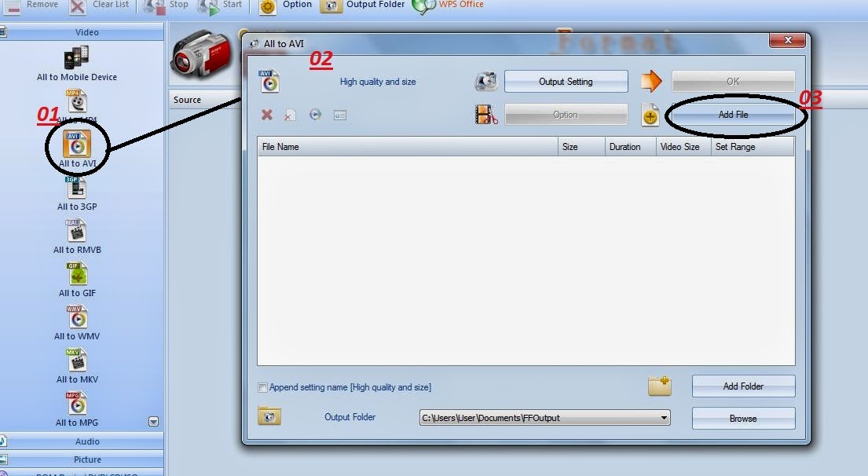Image resolution: width=868 pixels, height=476 pixels.
Task: Click the clear file list icon
Action: [x=290, y=115]
